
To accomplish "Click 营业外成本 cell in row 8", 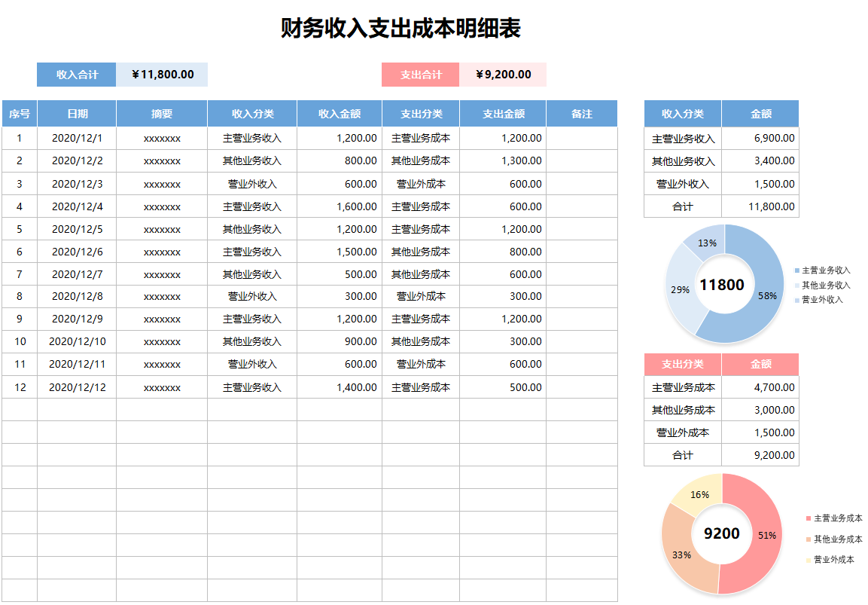I will pos(421,296).
